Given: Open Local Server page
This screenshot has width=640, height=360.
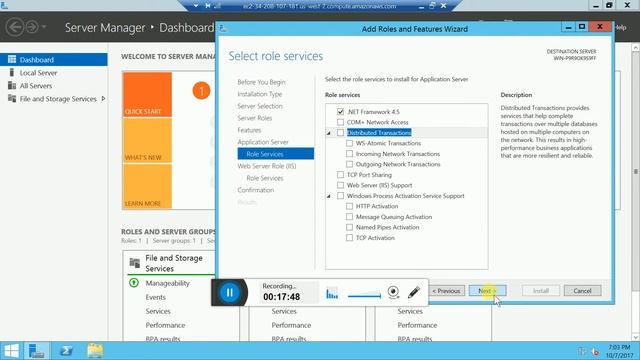Looking at the screenshot, I should [x=38, y=73].
